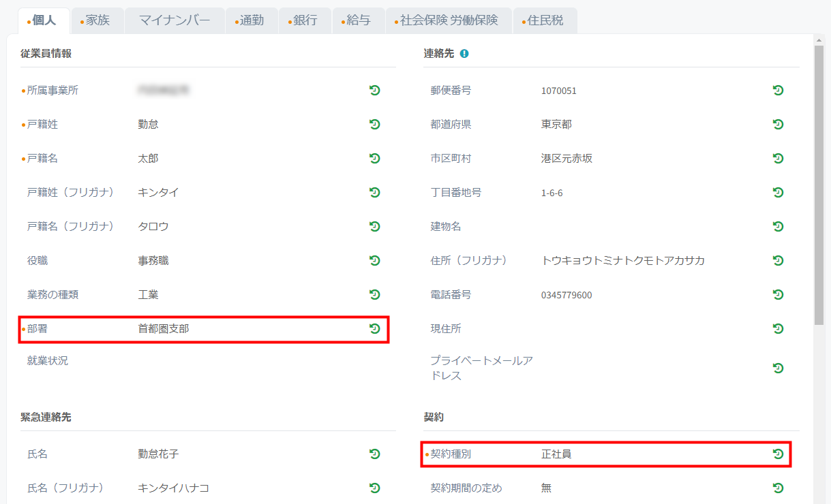The height and width of the screenshot is (504, 831).
Task: Click postal code value 1070051
Action: click(x=559, y=91)
